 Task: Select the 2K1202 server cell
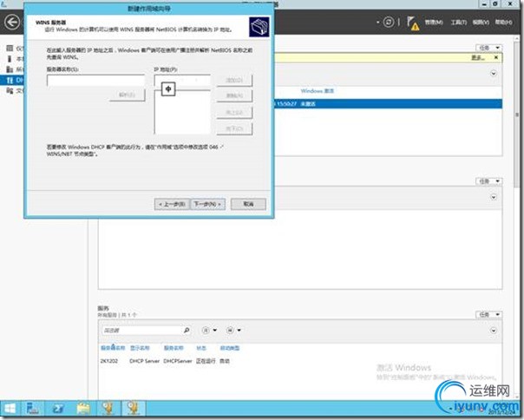click(109, 361)
